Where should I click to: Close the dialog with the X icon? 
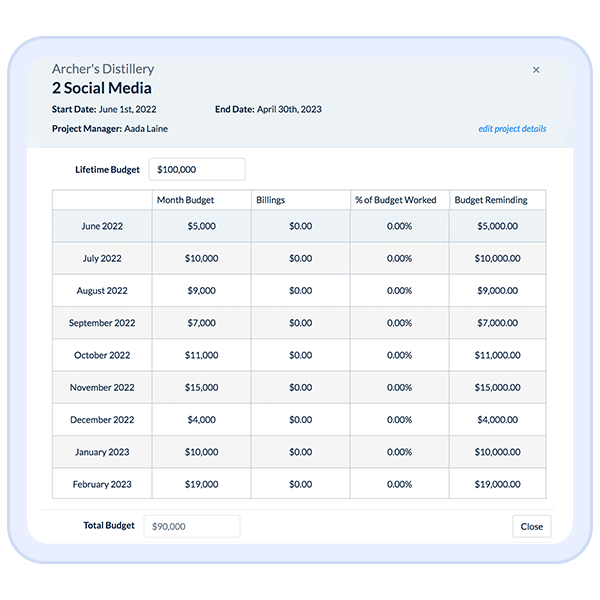(x=536, y=70)
